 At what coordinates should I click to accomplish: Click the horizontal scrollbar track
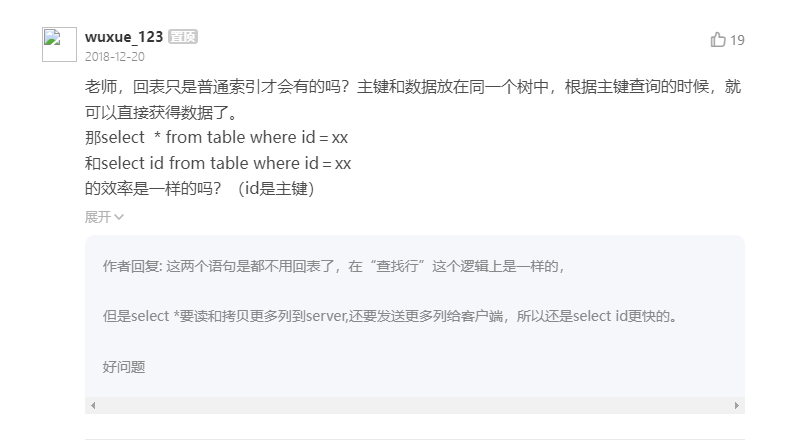[x=414, y=406]
